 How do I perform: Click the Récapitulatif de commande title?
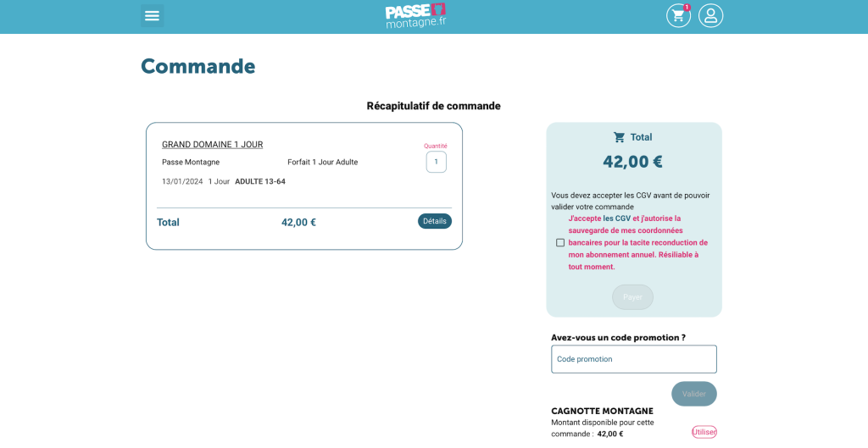pyautogui.click(x=433, y=106)
